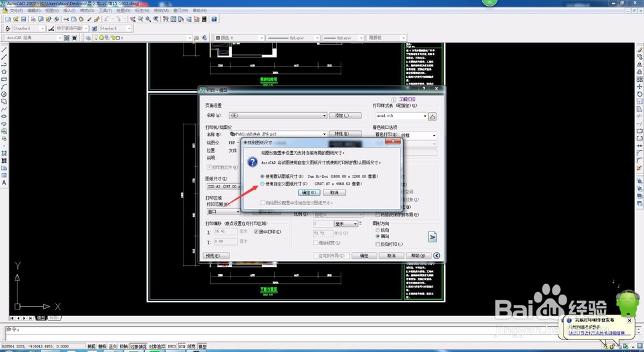Select the Multiline Text tool A
Viewport: 644px width, 352px height.
tap(4, 183)
